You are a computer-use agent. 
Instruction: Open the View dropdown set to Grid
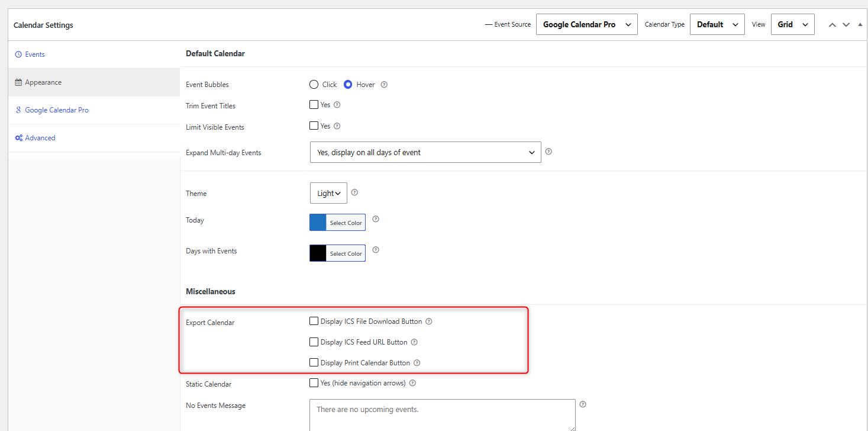tap(793, 24)
